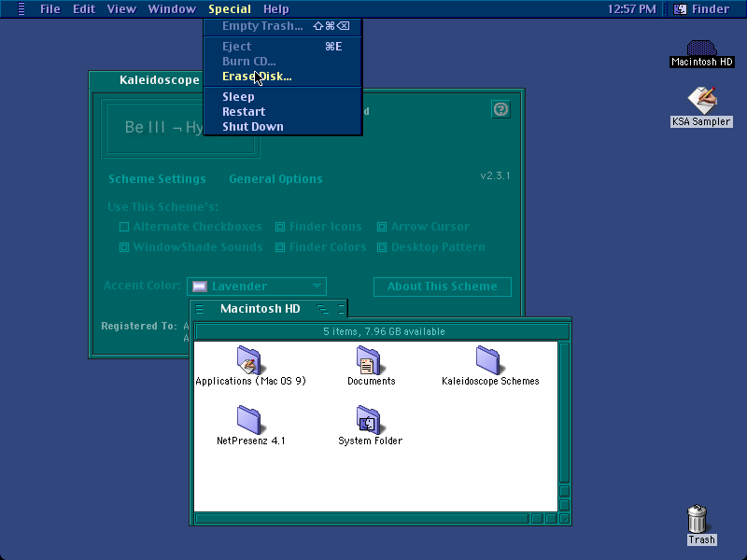Open the scheme selector popup showing Be III

pyautogui.click(x=180, y=128)
